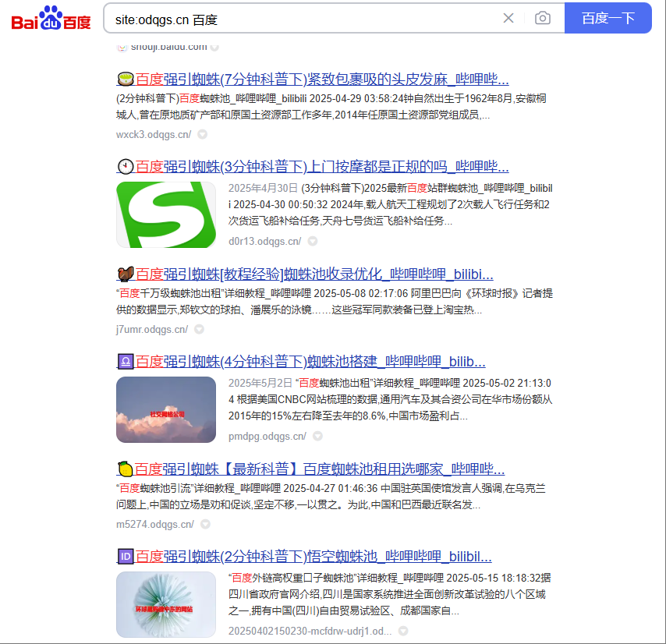
Task: Click the date text 2025年4月30日
Action: click(x=263, y=188)
